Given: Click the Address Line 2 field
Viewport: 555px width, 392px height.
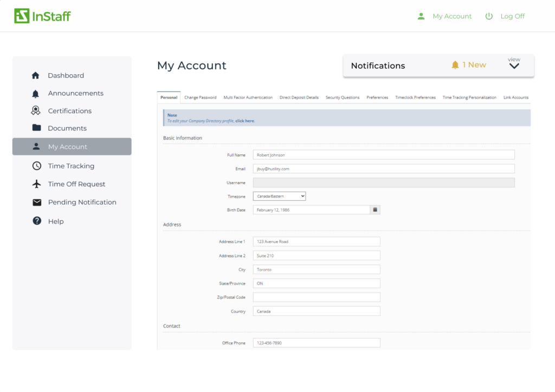Looking at the screenshot, I should point(317,256).
